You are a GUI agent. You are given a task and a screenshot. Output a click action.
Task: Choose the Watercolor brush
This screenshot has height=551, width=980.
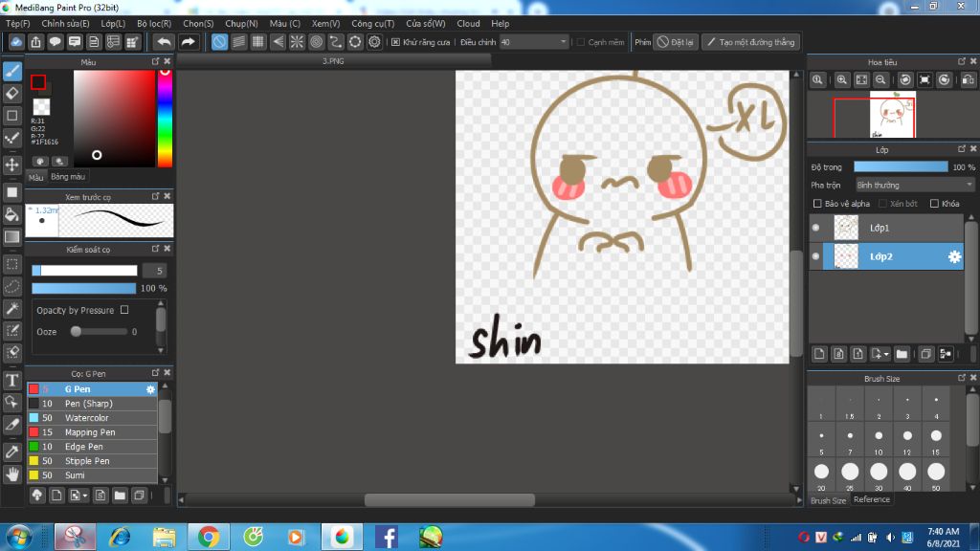[92, 418]
